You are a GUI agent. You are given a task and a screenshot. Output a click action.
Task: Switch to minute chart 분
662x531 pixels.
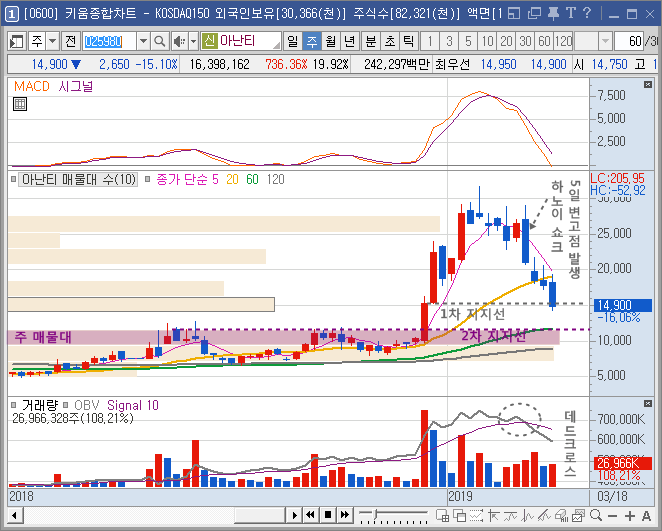370,41
